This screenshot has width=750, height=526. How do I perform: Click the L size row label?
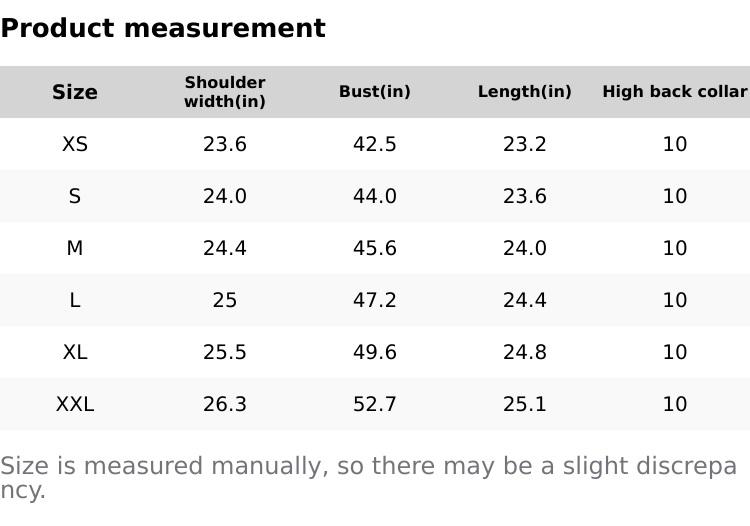[75, 300]
